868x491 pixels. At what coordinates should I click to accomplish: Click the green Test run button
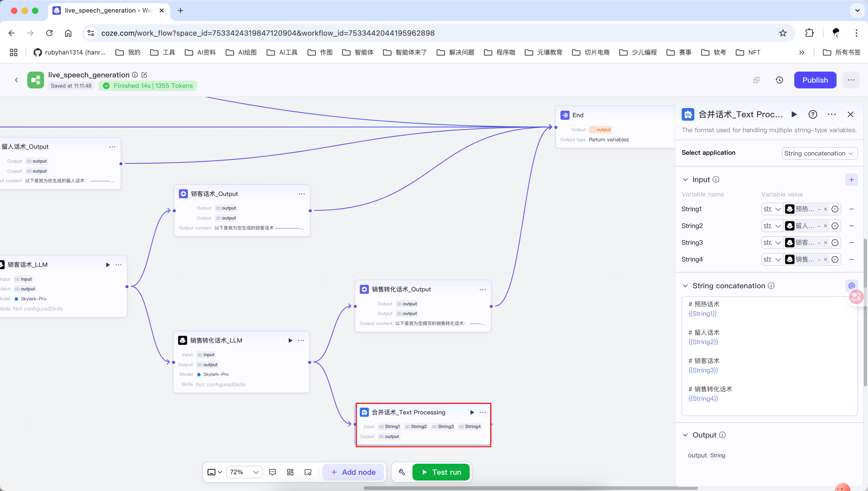pos(441,472)
